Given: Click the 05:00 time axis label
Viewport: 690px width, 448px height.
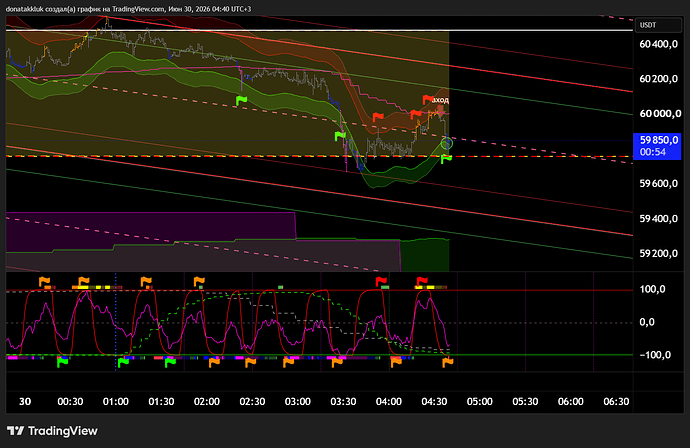Looking at the screenshot, I should pos(480,401).
